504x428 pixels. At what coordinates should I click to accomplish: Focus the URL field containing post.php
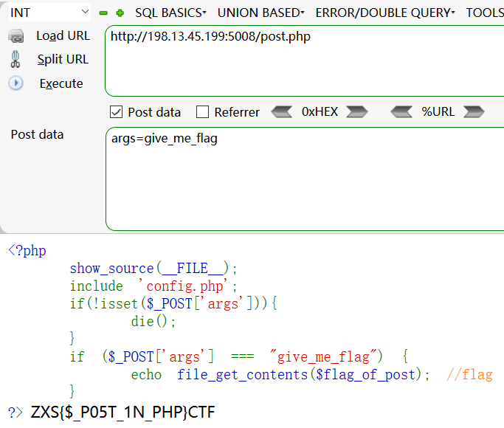point(305,61)
